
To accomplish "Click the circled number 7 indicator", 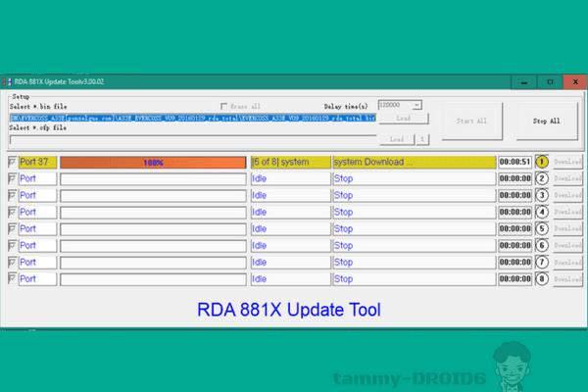I will (542, 262).
